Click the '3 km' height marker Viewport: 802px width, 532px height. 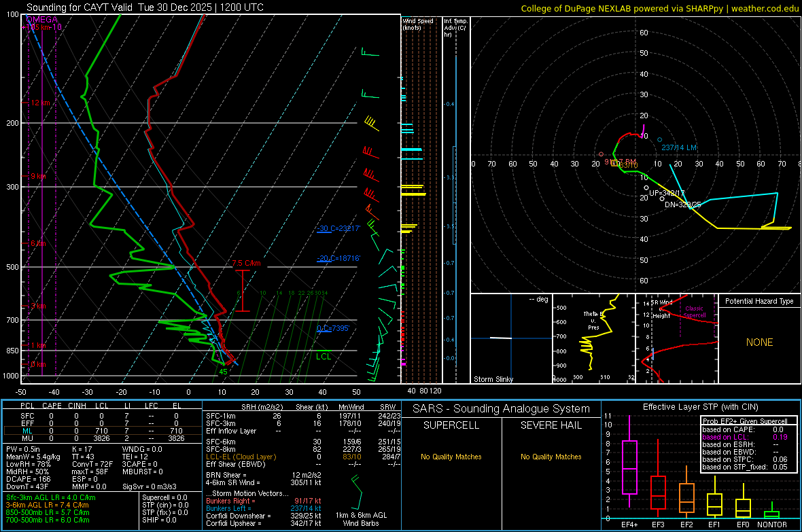(38, 306)
